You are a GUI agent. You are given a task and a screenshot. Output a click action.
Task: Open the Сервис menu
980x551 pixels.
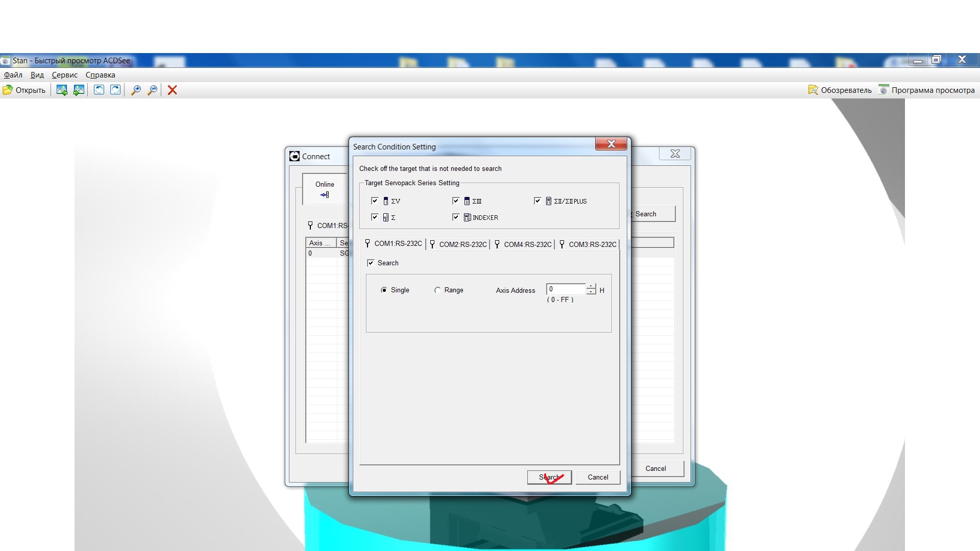click(64, 75)
